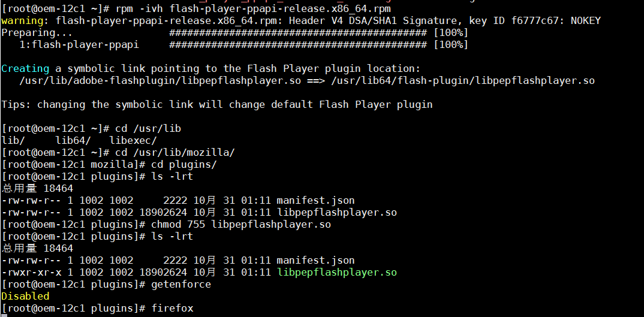Click the /usr/lib64/flash-plugin target path
Viewport: 644px width, 317px height.
pos(462,81)
